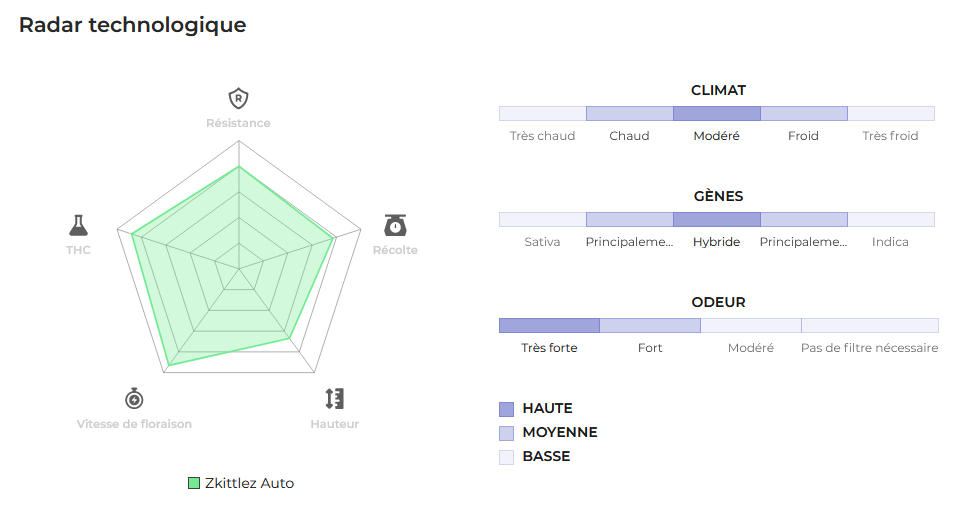Click the Fort odor bar segment
Screen dimensions: 963x514
(650, 325)
